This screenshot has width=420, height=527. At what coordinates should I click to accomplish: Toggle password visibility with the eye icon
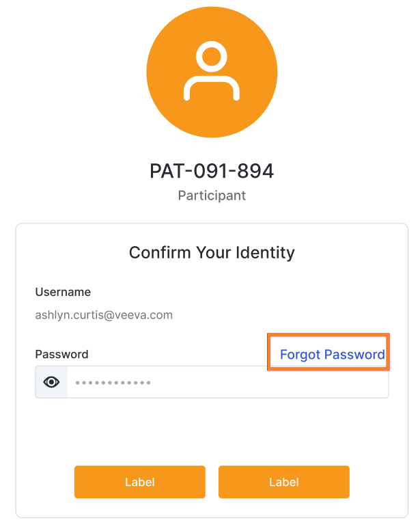point(52,382)
